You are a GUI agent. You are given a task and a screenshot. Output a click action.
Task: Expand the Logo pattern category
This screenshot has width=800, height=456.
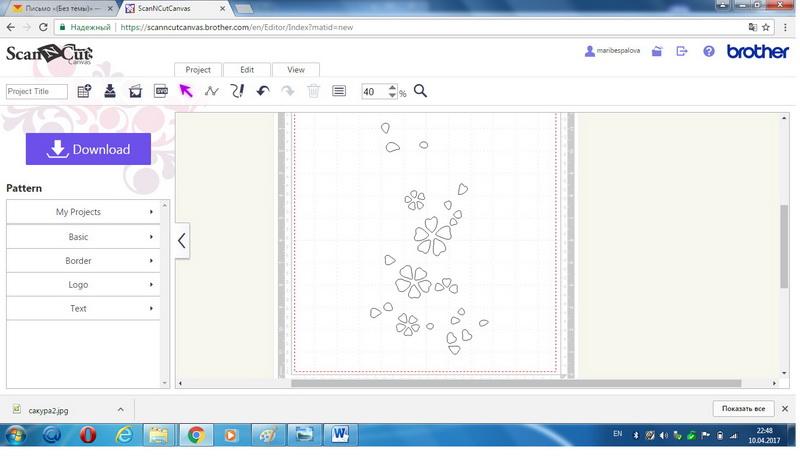[x=83, y=285]
